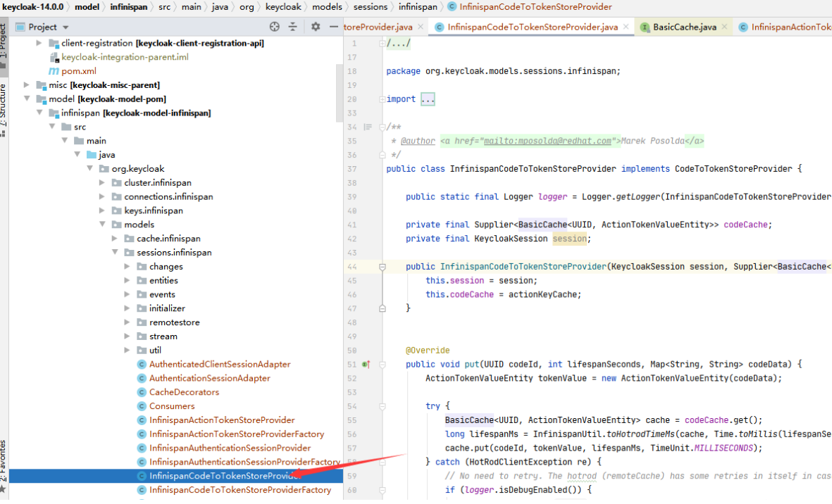This screenshot has width=832, height=504.
Task: Select the events package
Action: click(162, 294)
